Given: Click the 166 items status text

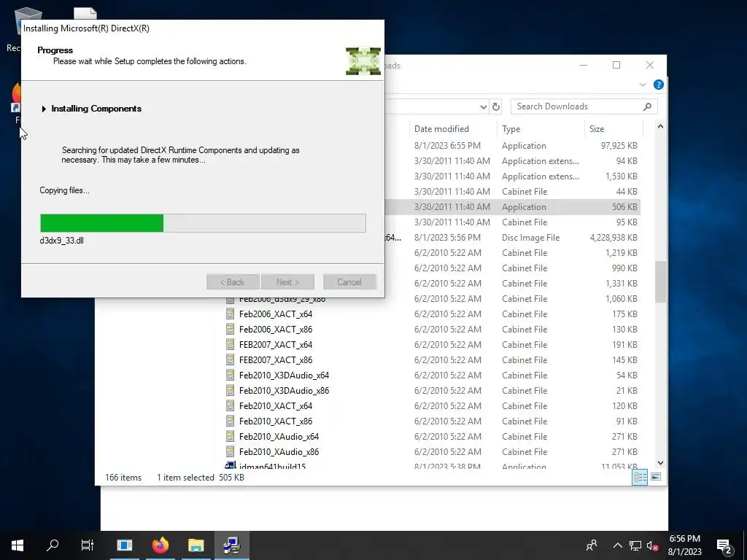Looking at the screenshot, I should point(123,478).
